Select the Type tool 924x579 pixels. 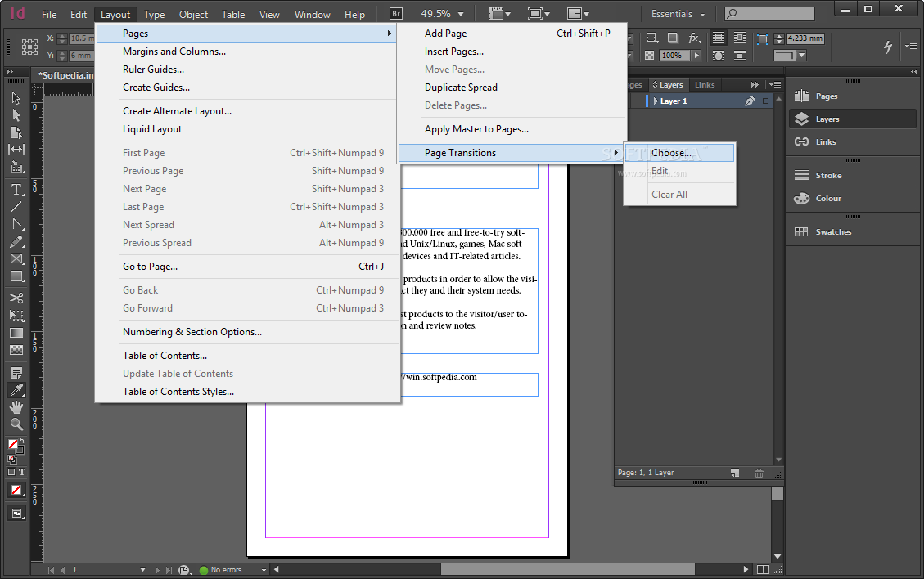coord(16,190)
